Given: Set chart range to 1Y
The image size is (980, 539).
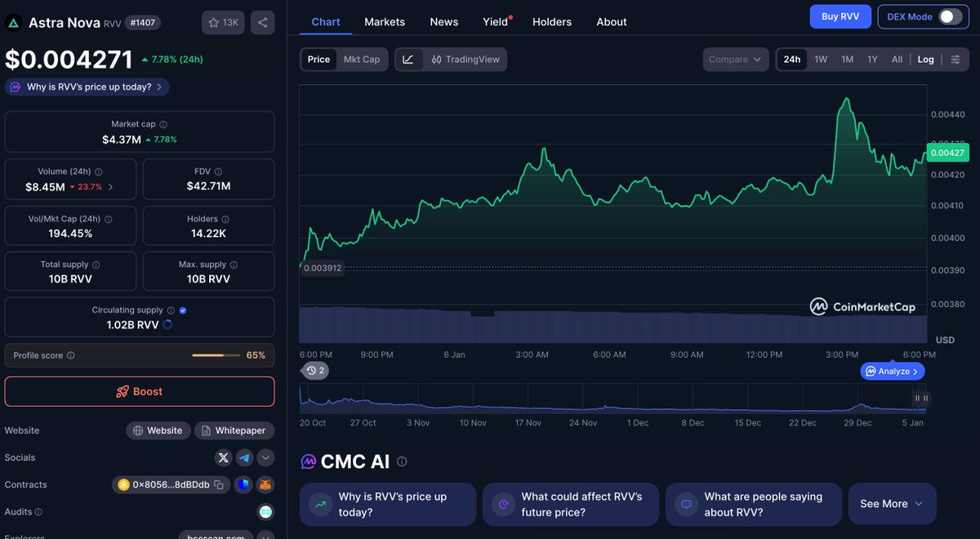Looking at the screenshot, I should pyautogui.click(x=872, y=60).
